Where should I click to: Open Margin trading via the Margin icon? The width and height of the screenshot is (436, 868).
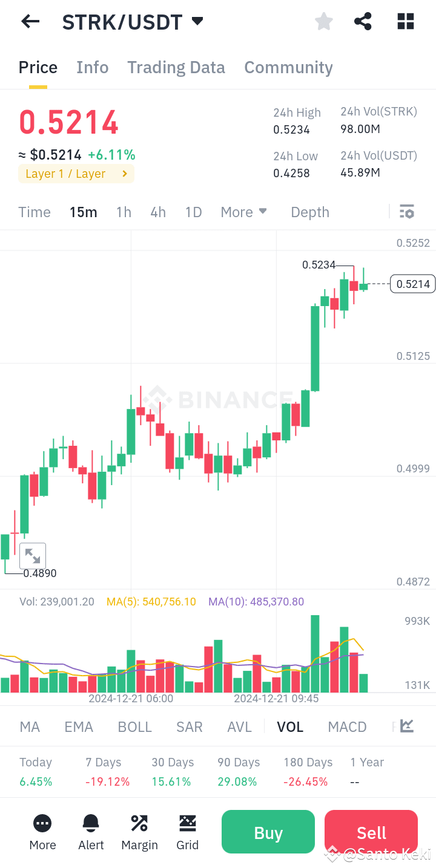coord(139,832)
